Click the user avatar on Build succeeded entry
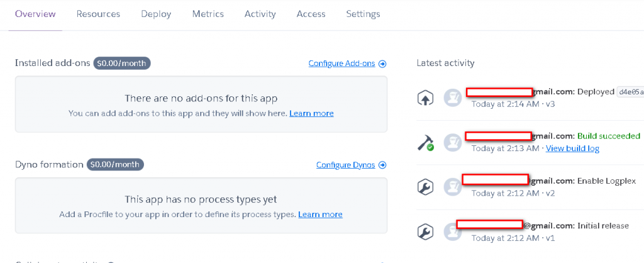 click(x=452, y=142)
